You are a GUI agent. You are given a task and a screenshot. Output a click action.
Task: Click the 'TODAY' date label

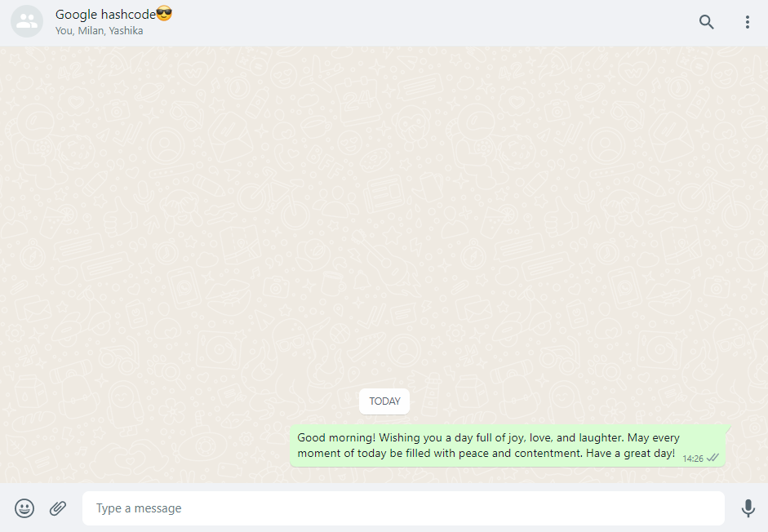(384, 401)
